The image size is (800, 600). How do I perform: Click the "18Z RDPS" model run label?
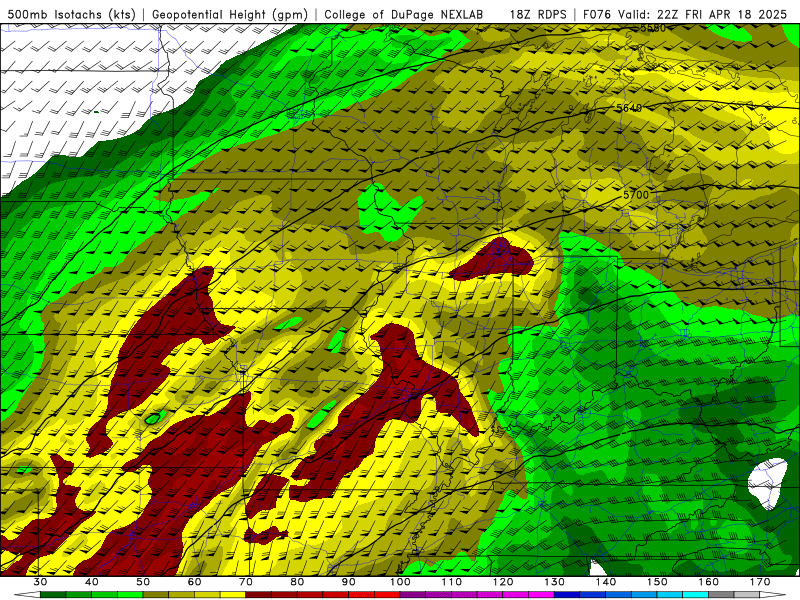point(538,14)
